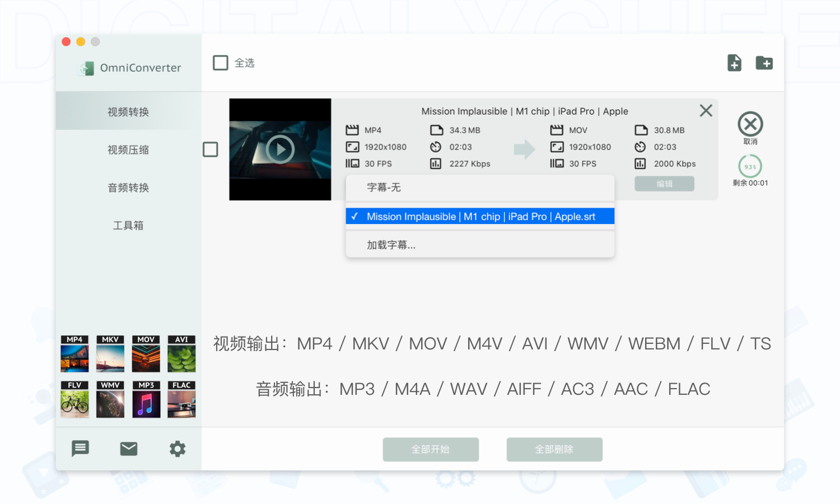Viewport: 840px width, 504px height.
Task: Click the source 2227 Kbps bitrate icon
Action: (x=436, y=164)
